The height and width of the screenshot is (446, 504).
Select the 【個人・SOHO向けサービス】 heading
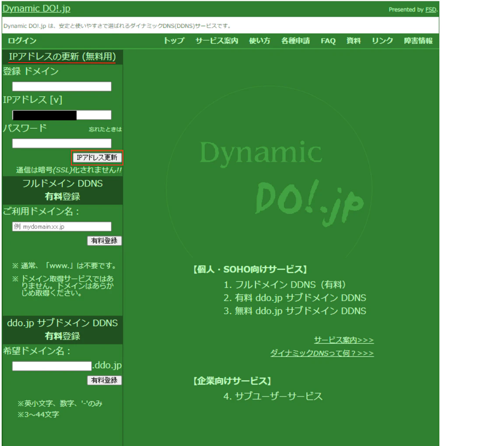tap(250, 269)
